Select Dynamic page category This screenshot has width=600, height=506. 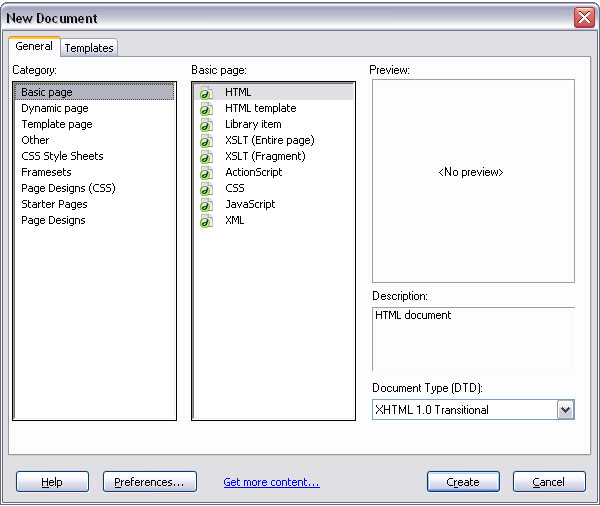[x=55, y=108]
